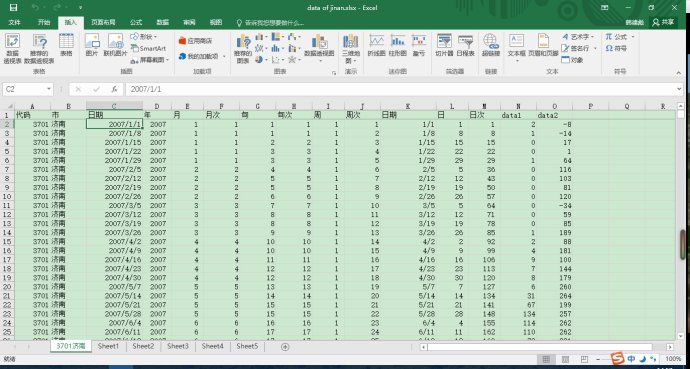Click the data2 header cell
The image size is (690, 369).
coord(554,115)
